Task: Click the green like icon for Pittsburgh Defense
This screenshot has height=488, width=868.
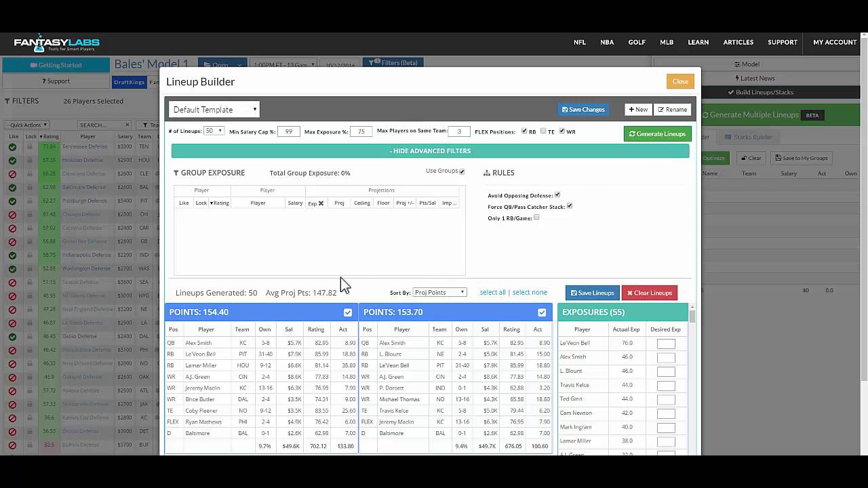Action: click(x=12, y=201)
